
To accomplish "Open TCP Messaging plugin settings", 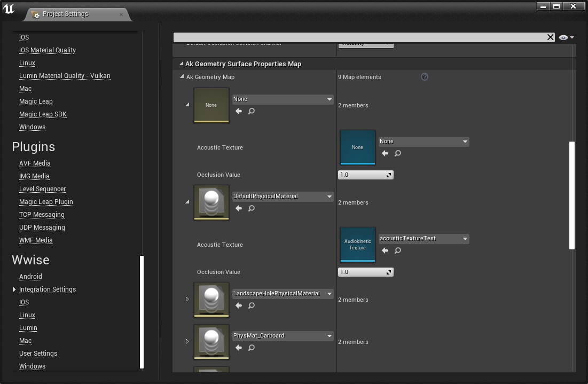I will [42, 215].
